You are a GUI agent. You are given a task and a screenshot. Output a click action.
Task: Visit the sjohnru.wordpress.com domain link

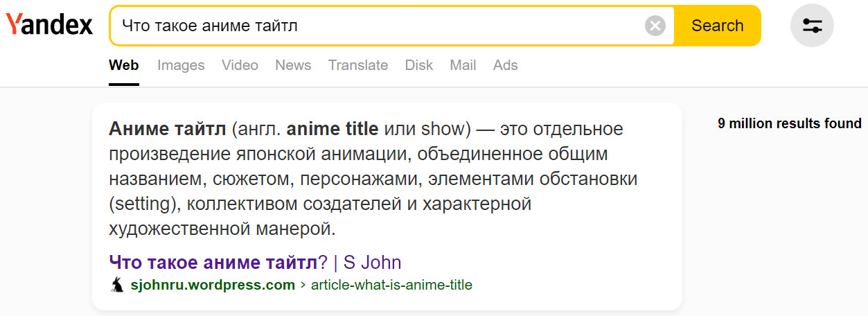coord(213,285)
